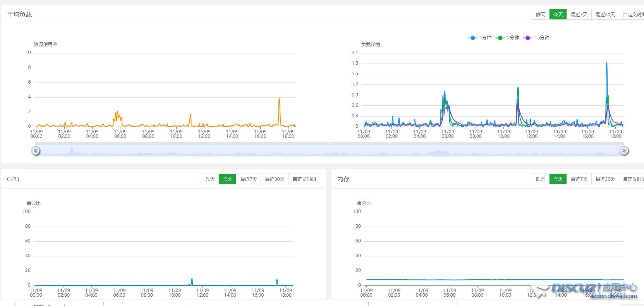Open 自定义时间 for the CPU chart
The width and height of the screenshot is (644, 306).
coord(304,179)
